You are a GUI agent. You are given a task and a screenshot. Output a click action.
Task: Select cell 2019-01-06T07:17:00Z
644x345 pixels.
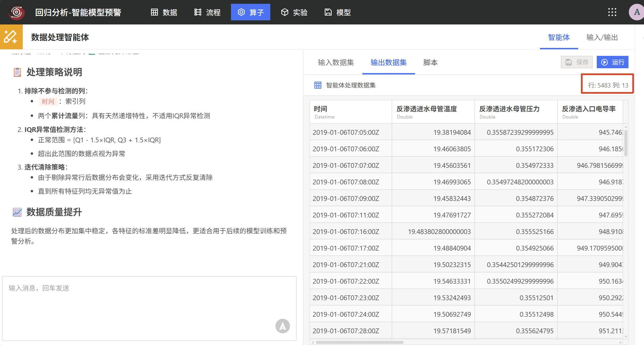coord(351,248)
